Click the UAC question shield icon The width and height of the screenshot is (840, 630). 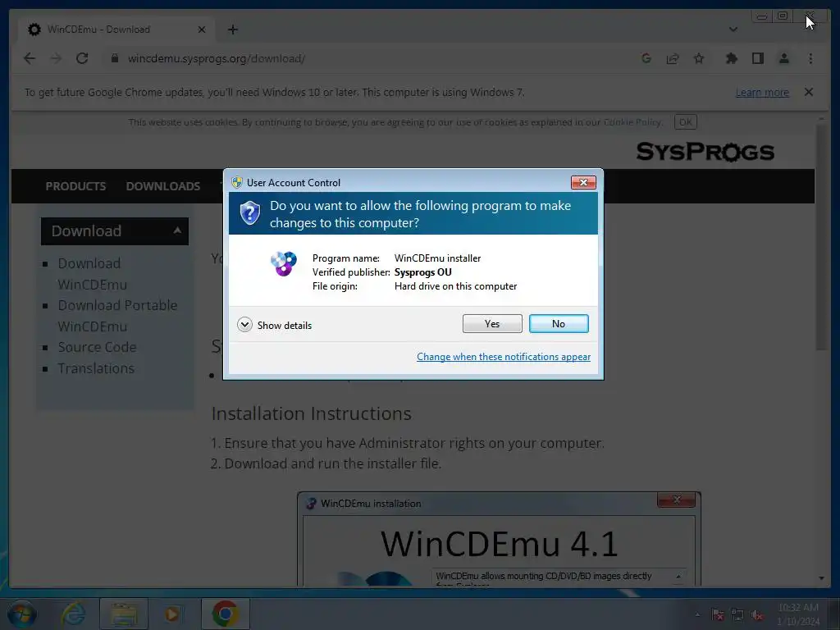[x=249, y=213]
